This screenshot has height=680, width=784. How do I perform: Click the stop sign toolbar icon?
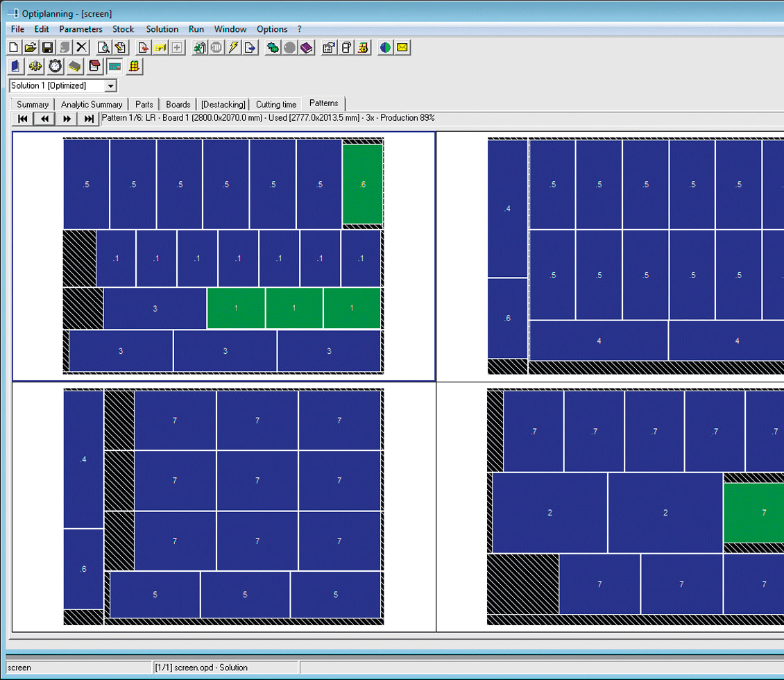(x=216, y=47)
